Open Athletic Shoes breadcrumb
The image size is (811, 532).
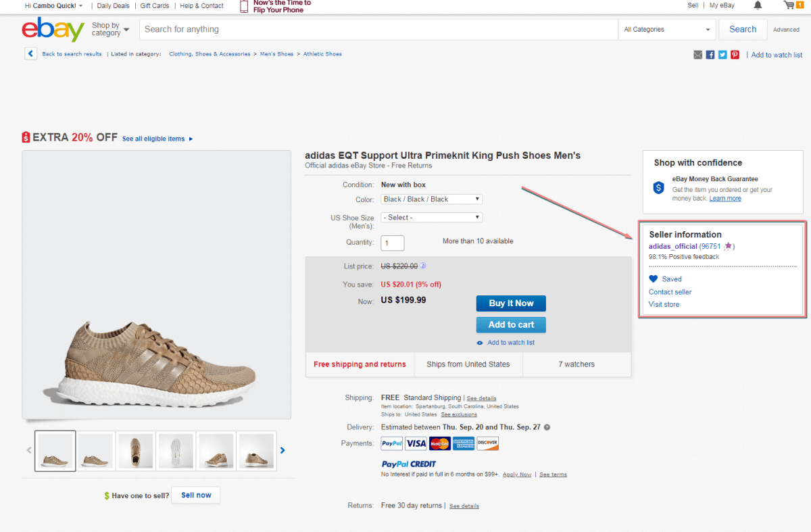pyautogui.click(x=322, y=54)
